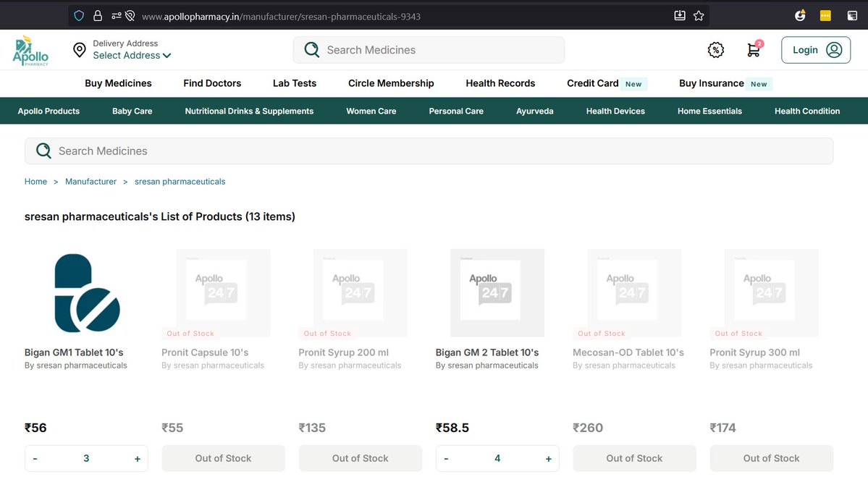Open Pronit Syrup 300 ml title

[x=754, y=352]
